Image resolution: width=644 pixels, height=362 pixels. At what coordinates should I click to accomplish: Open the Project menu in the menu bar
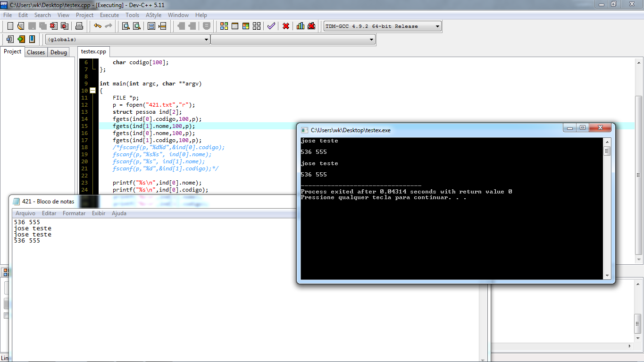[x=85, y=15]
